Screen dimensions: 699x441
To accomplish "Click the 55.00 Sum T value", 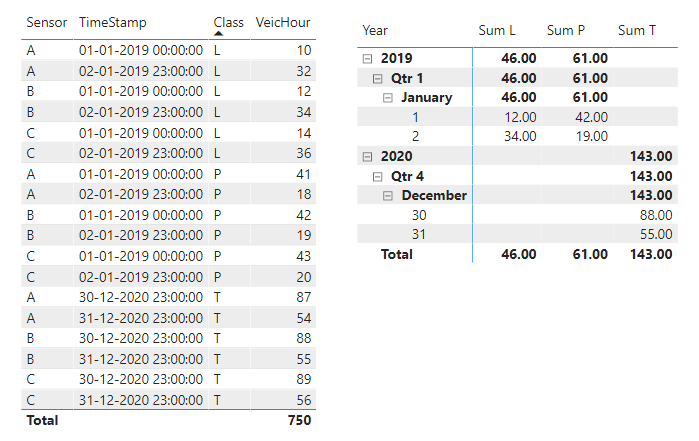I will click(x=656, y=235).
